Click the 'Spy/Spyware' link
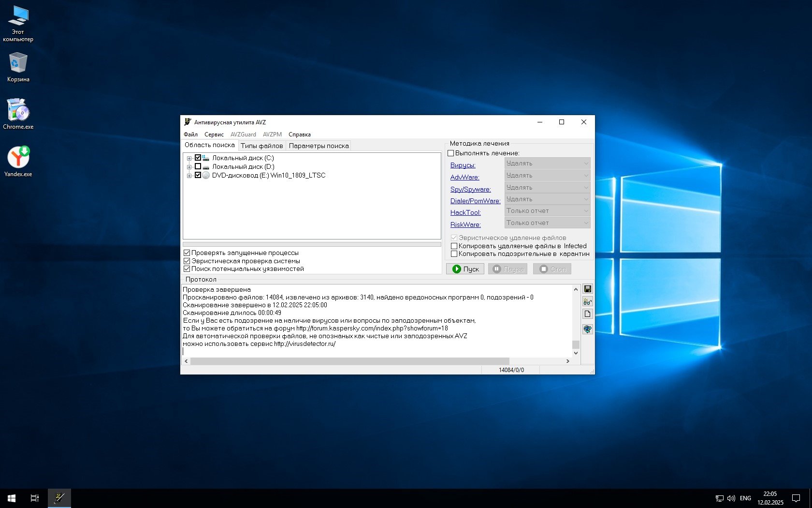 [470, 189]
